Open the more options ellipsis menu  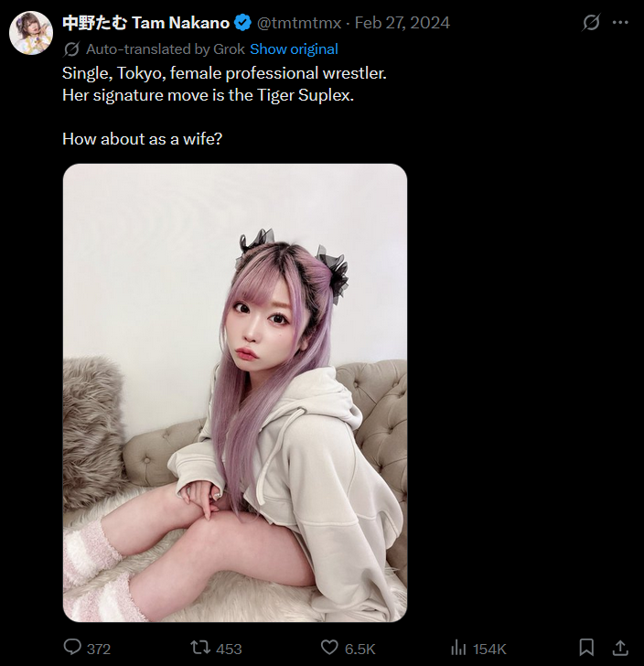tap(620, 22)
